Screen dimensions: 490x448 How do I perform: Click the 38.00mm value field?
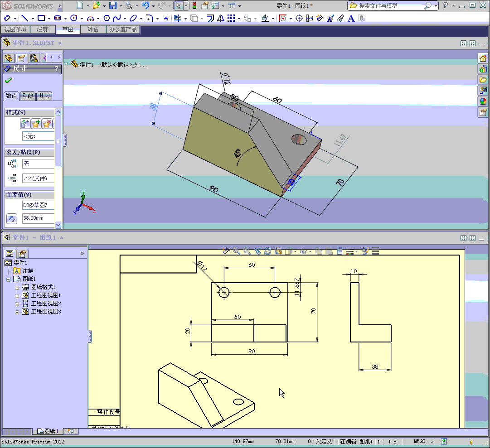coord(38,218)
